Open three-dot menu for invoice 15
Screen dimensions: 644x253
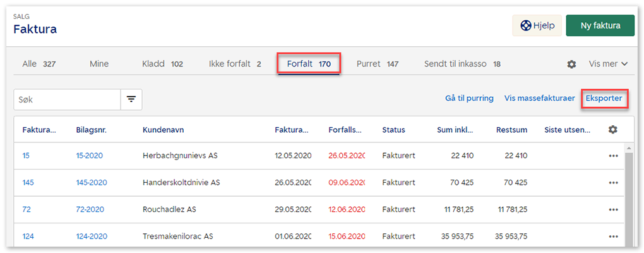[613, 156]
